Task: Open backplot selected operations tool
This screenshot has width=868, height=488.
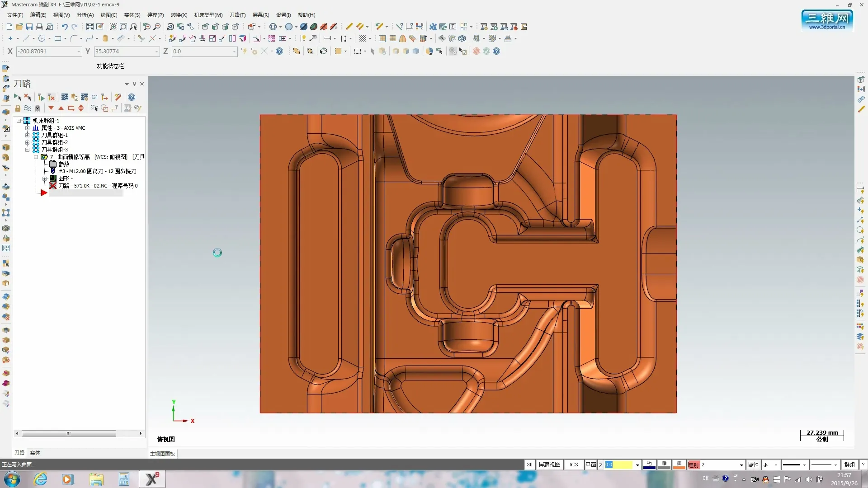Action: (x=65, y=97)
